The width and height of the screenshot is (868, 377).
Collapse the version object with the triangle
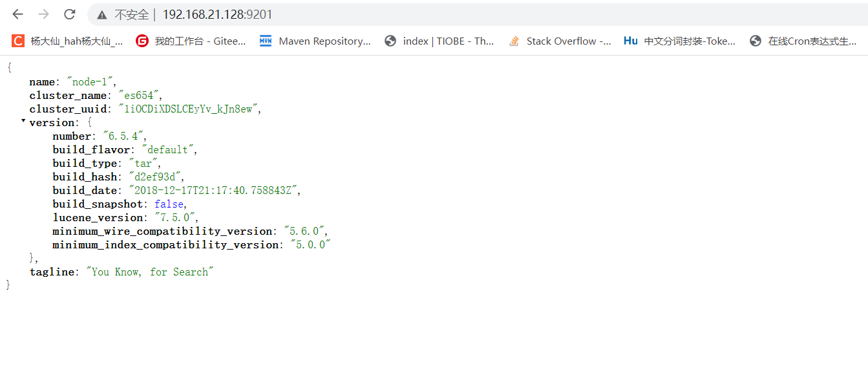point(23,120)
